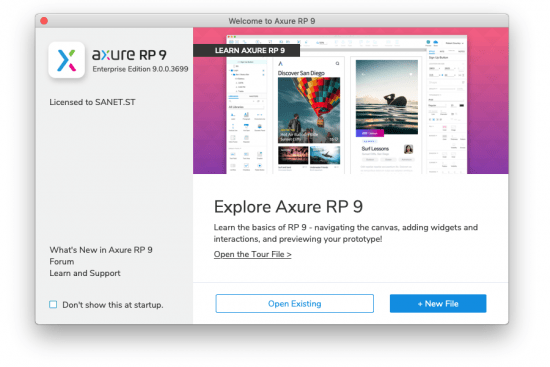Create a file with + New File
The width and height of the screenshot is (550, 367).
[x=438, y=303]
